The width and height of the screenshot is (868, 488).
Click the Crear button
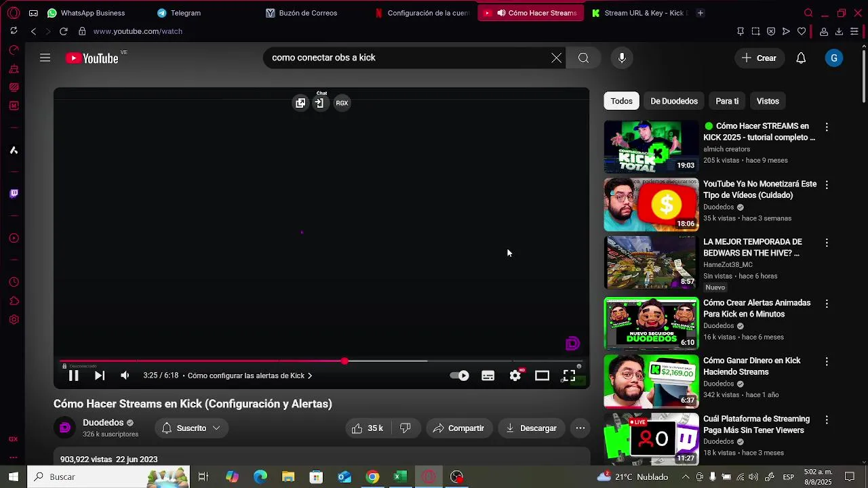pyautogui.click(x=759, y=58)
